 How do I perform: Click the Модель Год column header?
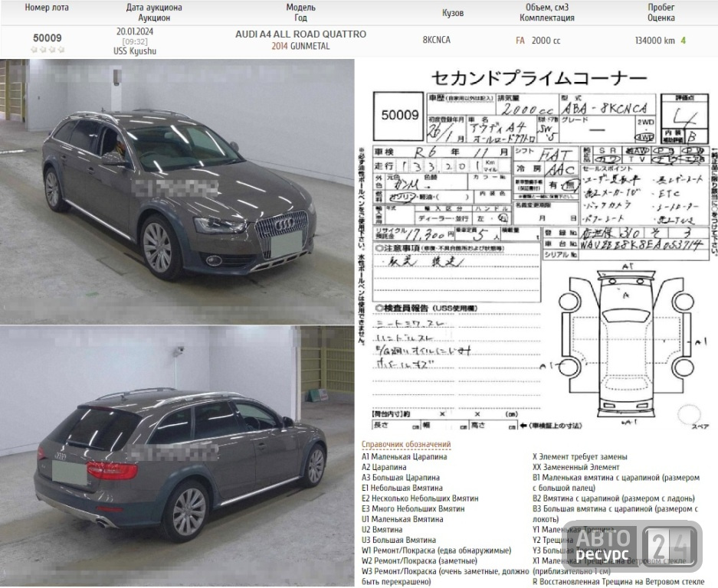click(300, 12)
